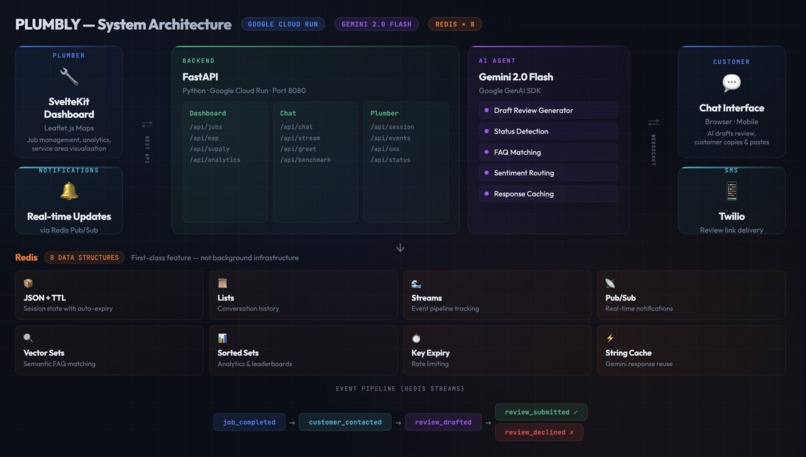Click the Chat routes column heading
Image resolution: width=806 pixels, height=457 pixels.
click(288, 113)
